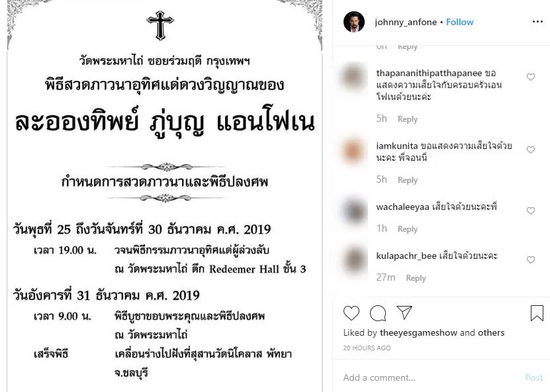Image resolution: width=550 pixels, height=392 pixels.
Task: View the others who liked the post
Action: pyautogui.click(x=491, y=332)
